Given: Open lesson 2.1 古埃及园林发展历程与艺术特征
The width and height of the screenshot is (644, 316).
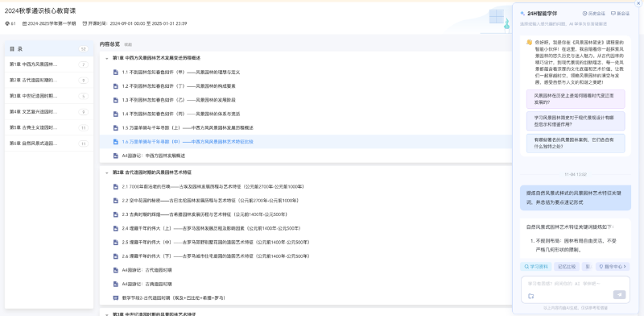Looking at the screenshot, I should coord(213,187).
